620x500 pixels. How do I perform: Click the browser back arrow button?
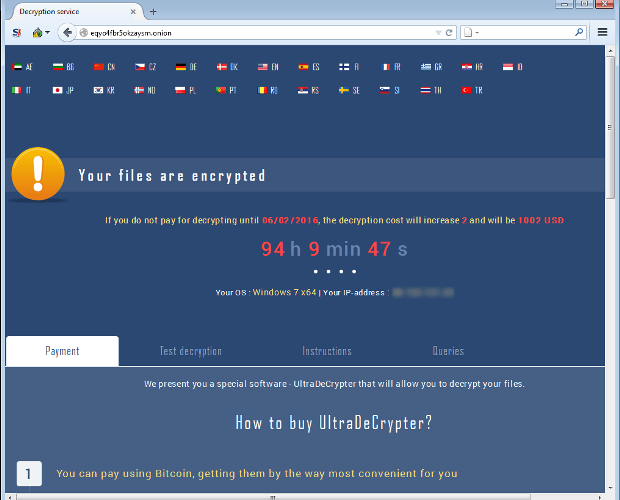tap(68, 32)
